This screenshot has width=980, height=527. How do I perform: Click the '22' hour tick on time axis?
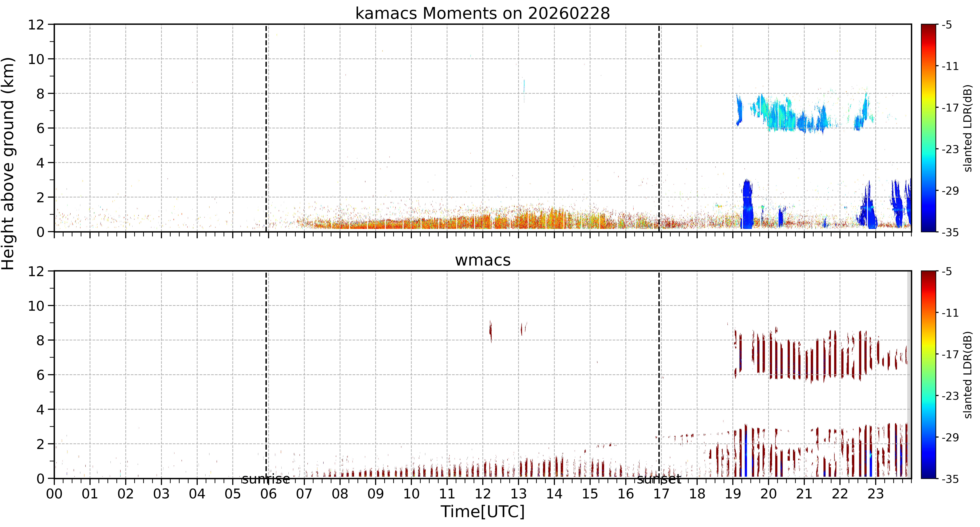(840, 494)
